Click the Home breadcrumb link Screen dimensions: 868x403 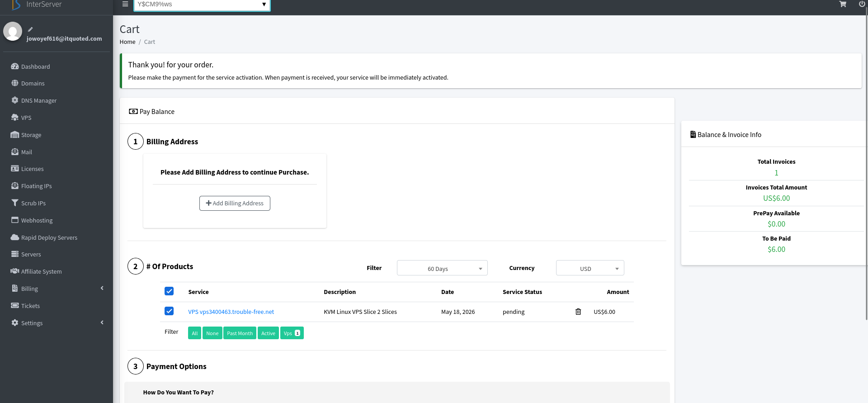127,42
